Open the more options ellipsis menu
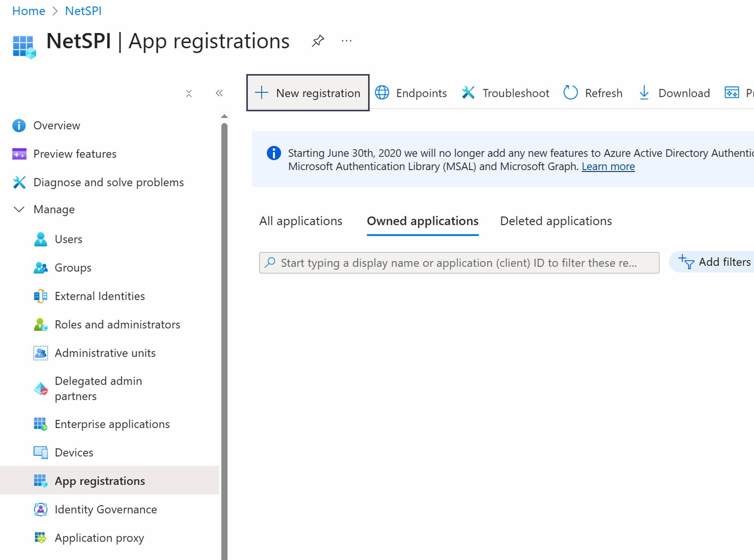This screenshot has height=560, width=754. pos(346,41)
